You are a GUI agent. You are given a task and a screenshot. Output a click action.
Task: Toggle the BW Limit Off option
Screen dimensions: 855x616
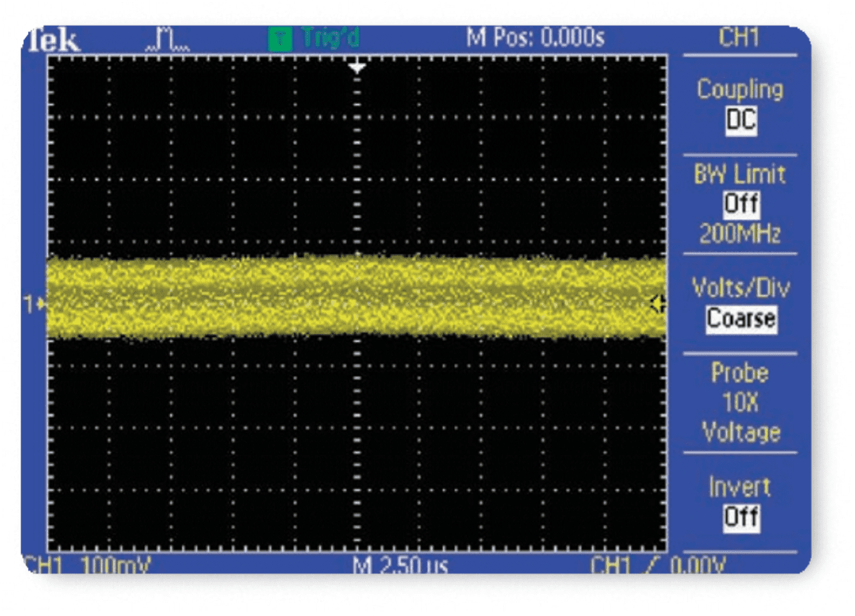pyautogui.click(x=740, y=204)
